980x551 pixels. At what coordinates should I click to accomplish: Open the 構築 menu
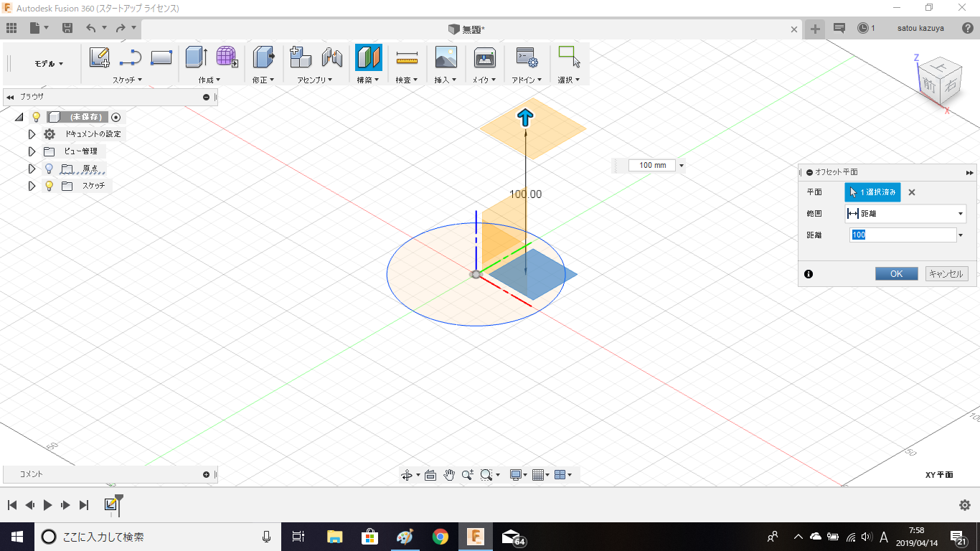(368, 80)
